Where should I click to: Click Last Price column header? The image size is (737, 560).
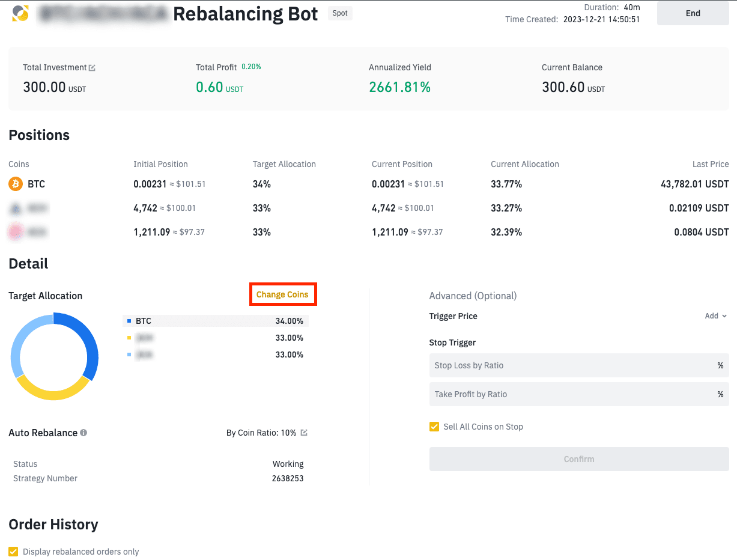click(x=711, y=164)
